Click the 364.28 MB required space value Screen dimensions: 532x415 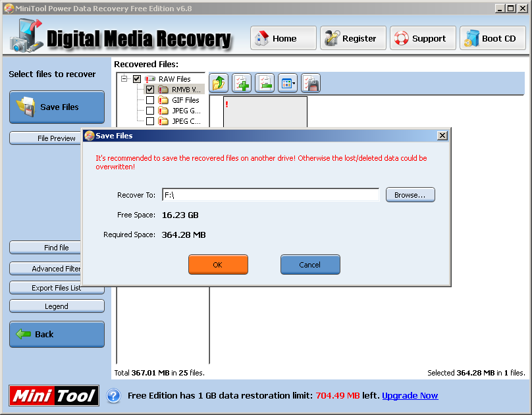pos(184,235)
